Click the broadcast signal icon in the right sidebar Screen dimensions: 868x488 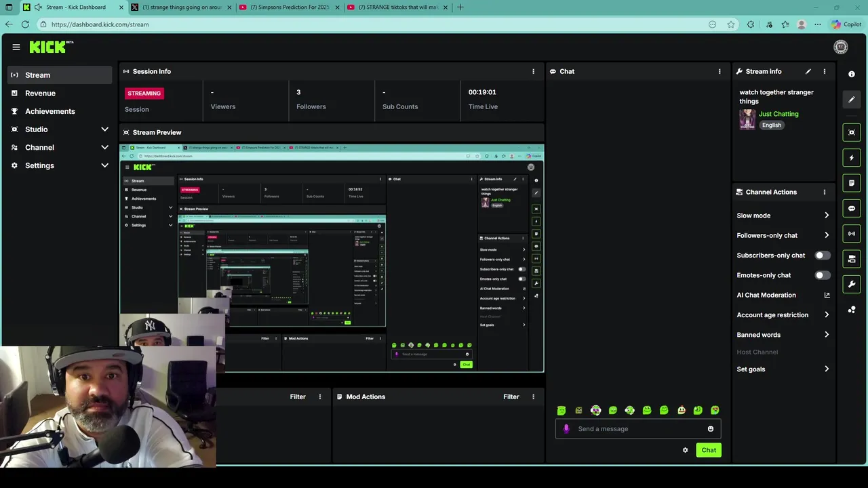852,234
